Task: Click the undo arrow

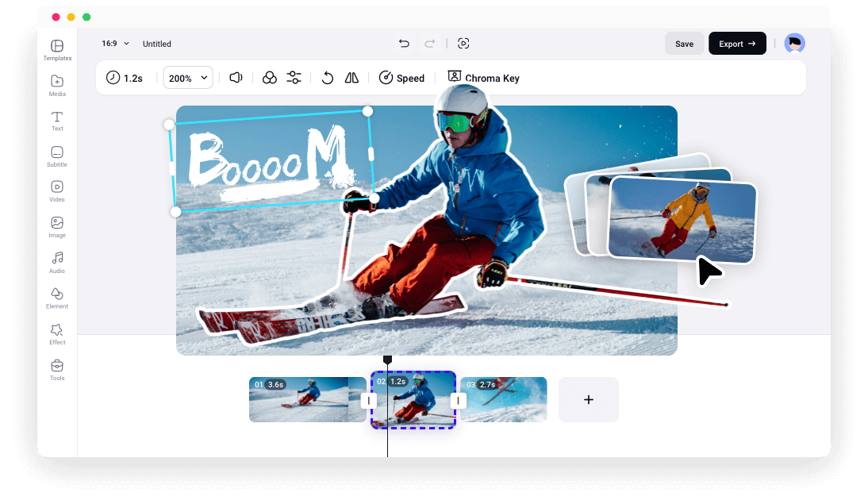Action: click(x=404, y=43)
